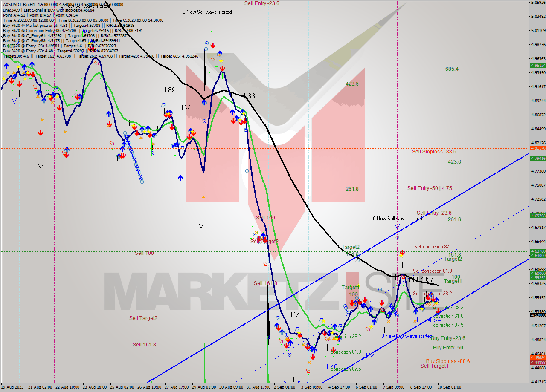Select the '10 Sep 01:00' time label

click(x=448, y=387)
